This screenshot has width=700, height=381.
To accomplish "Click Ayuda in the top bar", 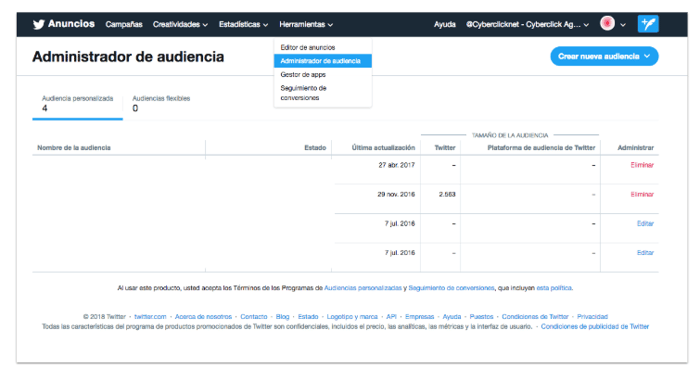I will click(445, 25).
